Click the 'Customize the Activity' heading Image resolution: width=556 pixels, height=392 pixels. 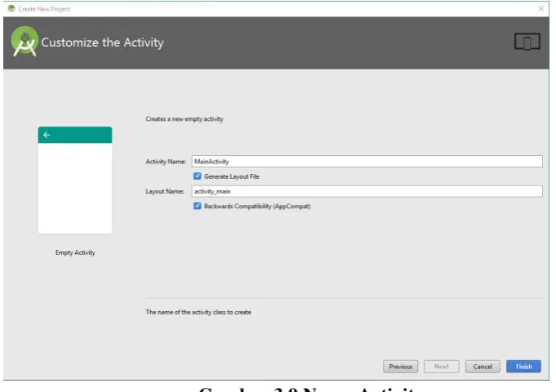tap(103, 42)
